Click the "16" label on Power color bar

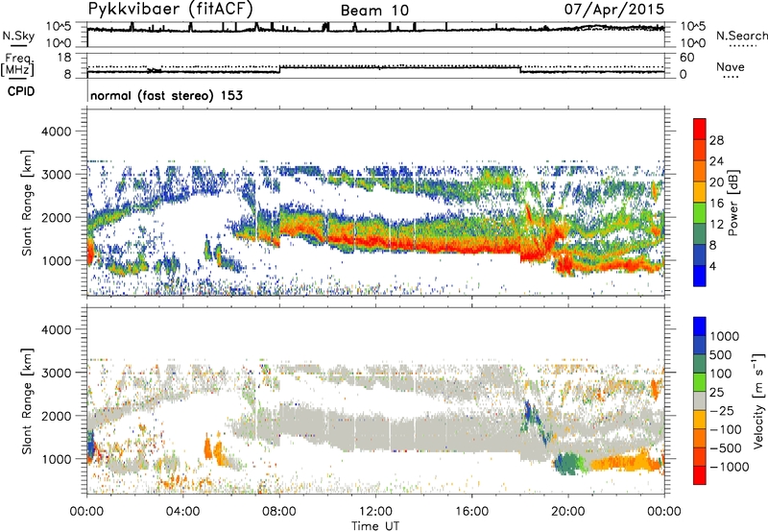click(716, 204)
